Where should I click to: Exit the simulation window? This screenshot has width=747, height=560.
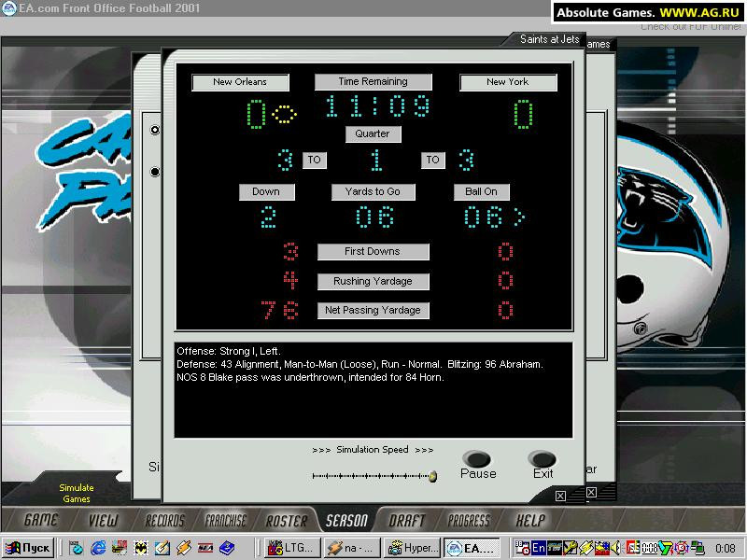(x=543, y=459)
